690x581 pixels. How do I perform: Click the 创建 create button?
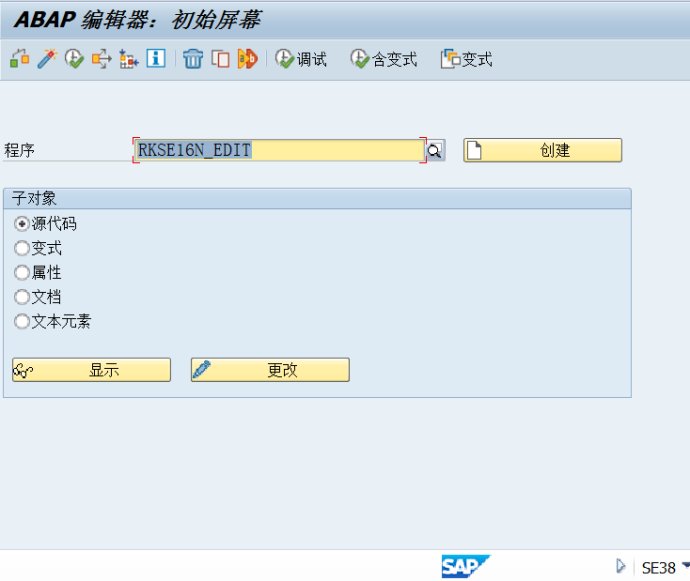pyautogui.click(x=543, y=150)
